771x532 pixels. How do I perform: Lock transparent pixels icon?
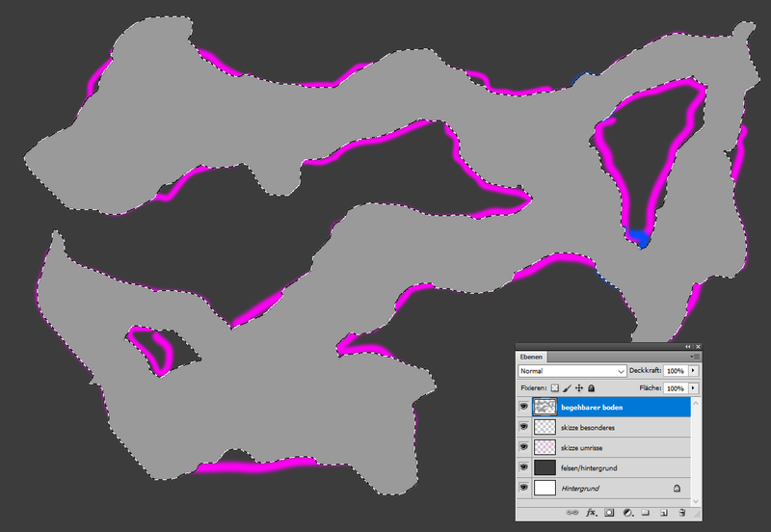click(554, 388)
